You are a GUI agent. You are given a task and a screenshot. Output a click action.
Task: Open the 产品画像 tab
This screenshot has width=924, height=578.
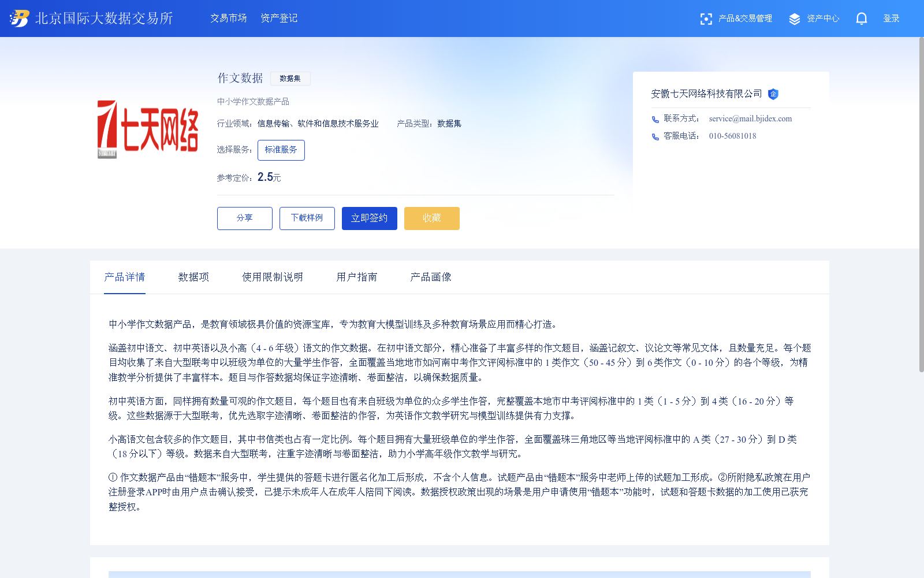click(431, 277)
